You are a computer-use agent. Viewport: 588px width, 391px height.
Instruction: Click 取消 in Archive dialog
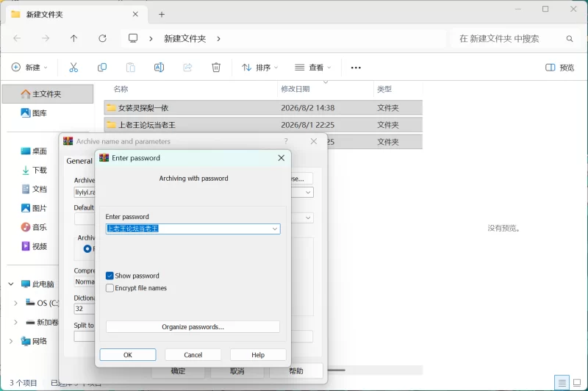(x=237, y=371)
